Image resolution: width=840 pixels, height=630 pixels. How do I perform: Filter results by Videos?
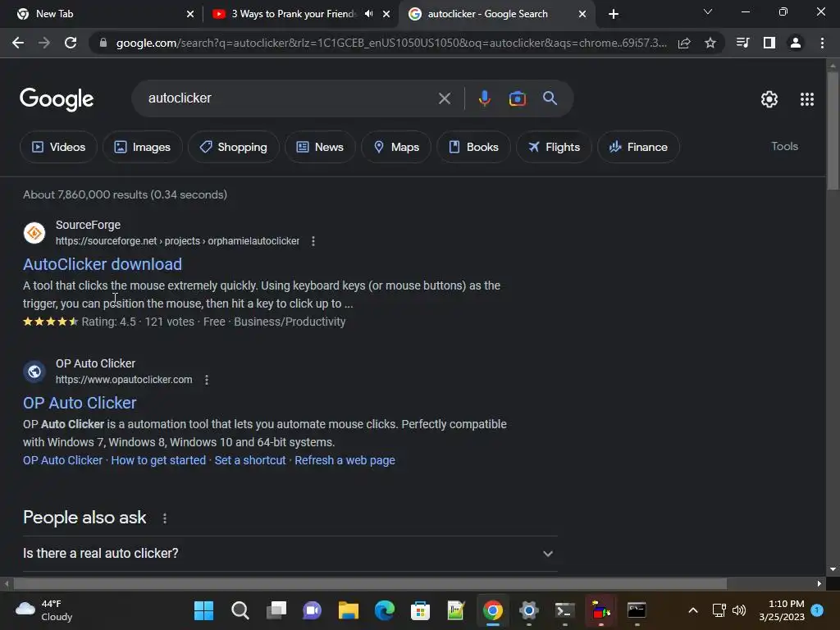click(58, 147)
